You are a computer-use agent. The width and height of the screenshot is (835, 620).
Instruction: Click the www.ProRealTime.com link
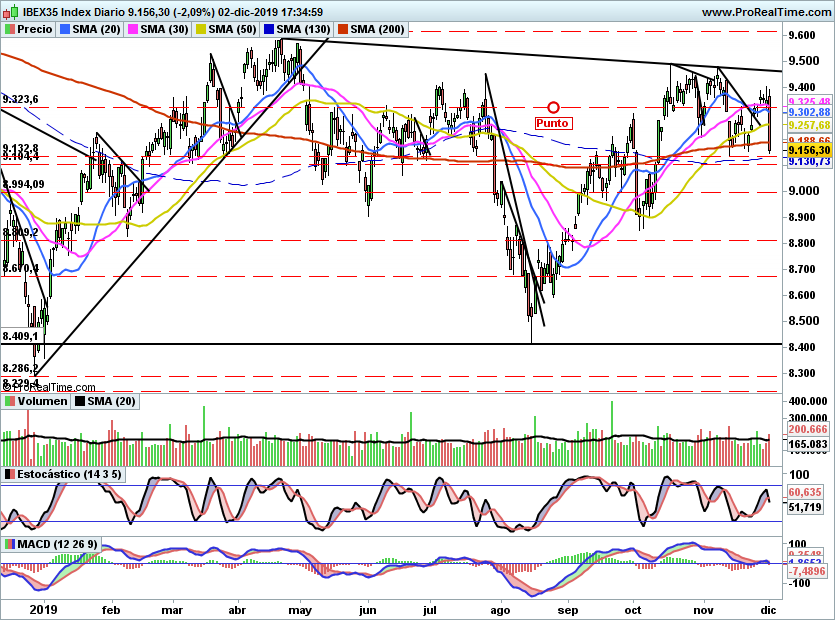766,12
